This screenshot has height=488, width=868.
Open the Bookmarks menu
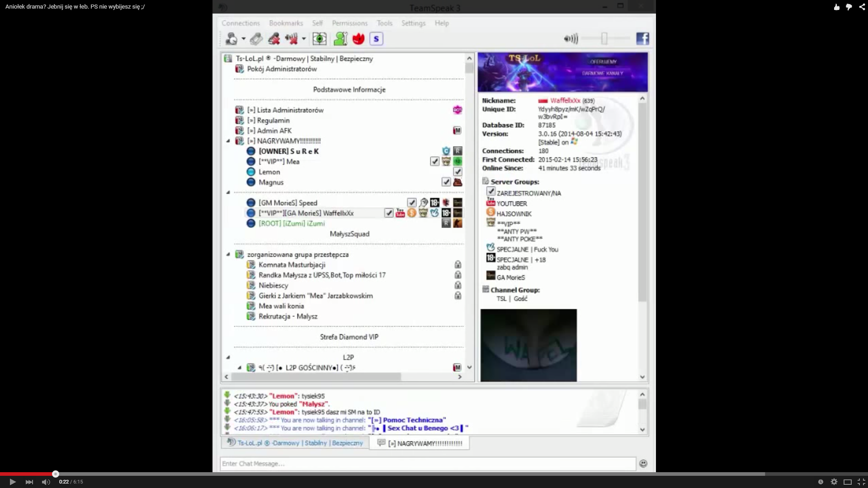286,23
